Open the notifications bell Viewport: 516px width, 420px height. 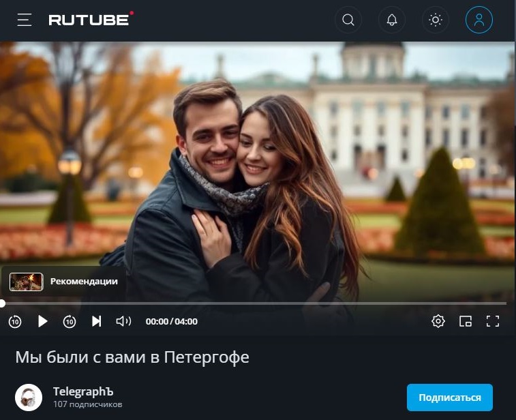392,20
